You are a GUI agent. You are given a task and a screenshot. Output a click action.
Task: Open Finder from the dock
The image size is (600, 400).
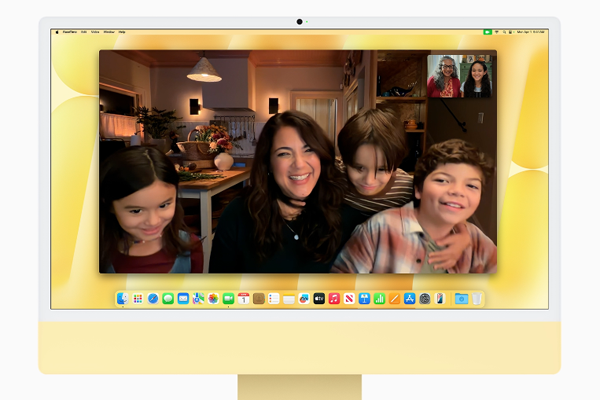tap(122, 298)
